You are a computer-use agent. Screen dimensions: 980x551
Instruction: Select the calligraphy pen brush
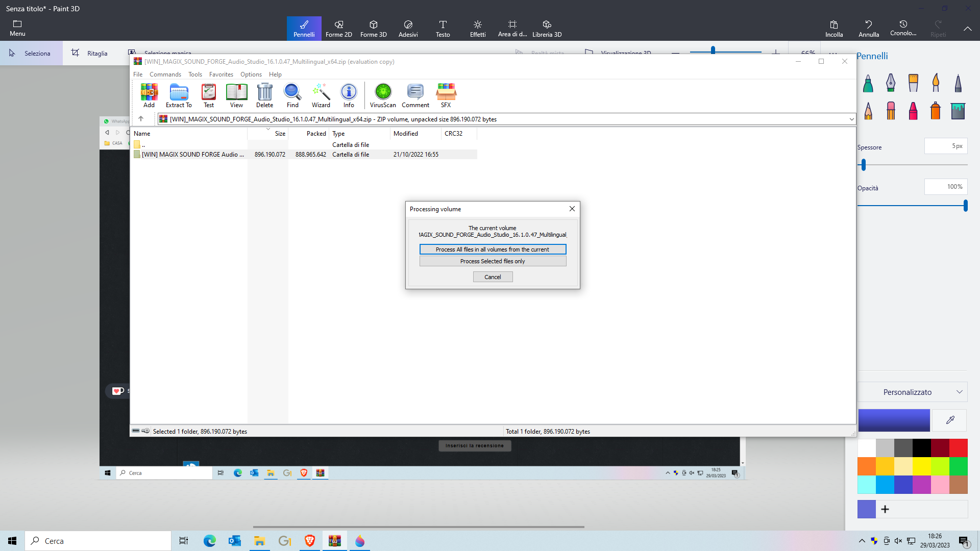click(891, 83)
